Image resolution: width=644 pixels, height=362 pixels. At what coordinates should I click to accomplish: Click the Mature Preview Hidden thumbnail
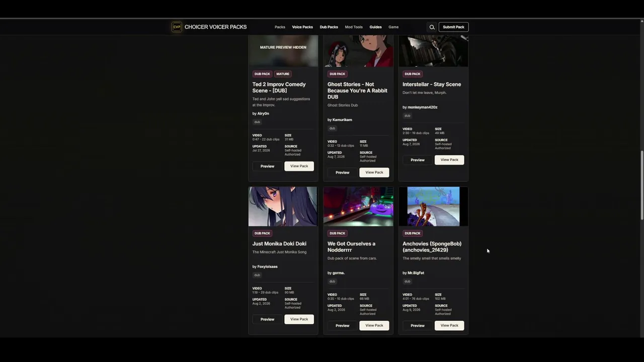point(283,51)
